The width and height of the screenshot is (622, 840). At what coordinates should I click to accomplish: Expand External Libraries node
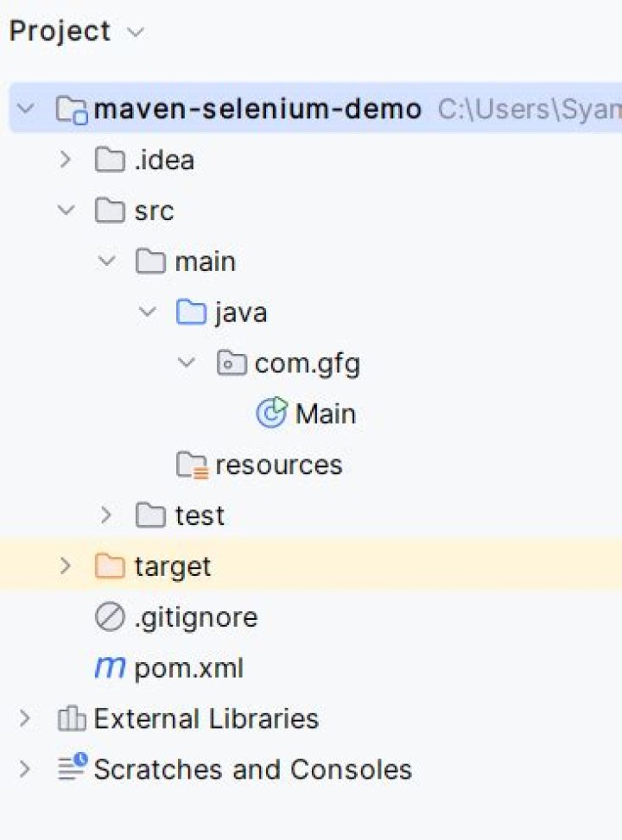[25, 718]
